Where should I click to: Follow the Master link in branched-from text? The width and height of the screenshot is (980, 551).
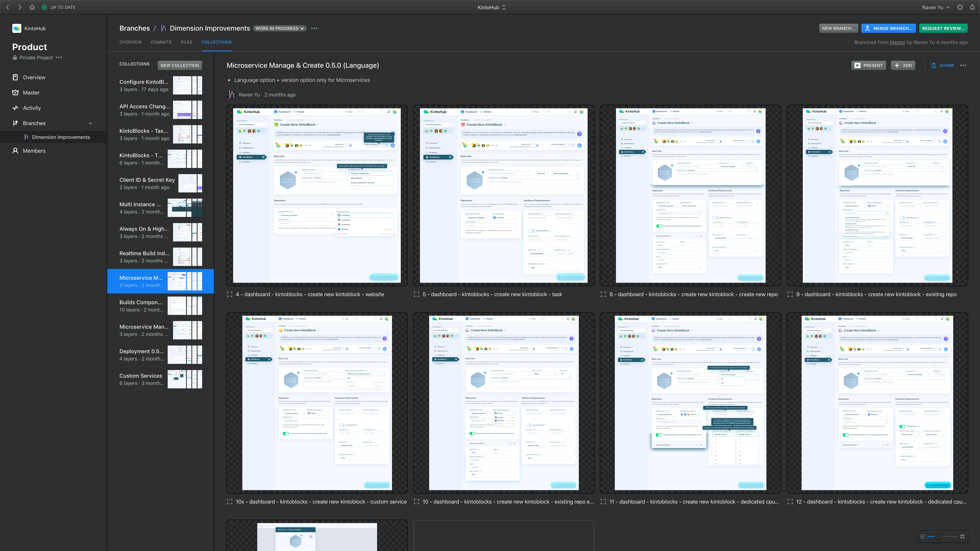(898, 42)
